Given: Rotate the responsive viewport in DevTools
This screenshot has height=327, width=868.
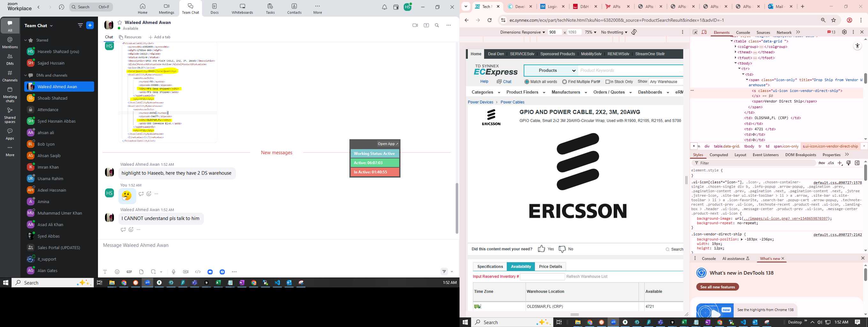Looking at the screenshot, I should (634, 32).
